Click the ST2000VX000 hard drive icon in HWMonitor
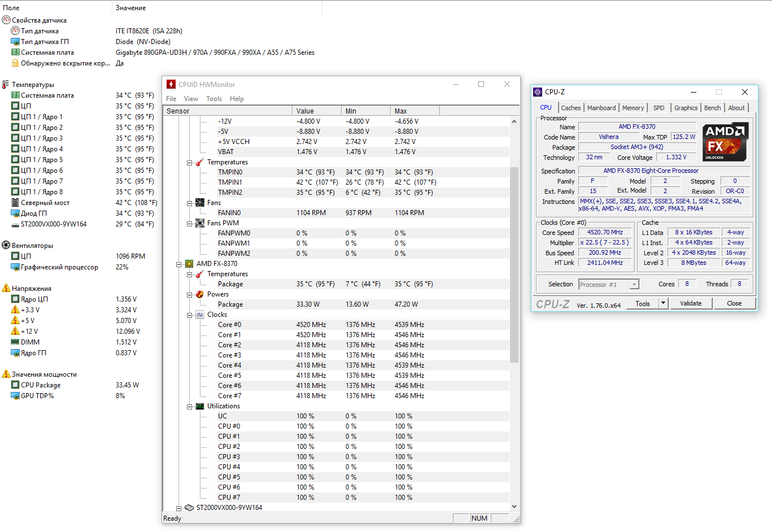The width and height of the screenshot is (772, 532). [189, 508]
